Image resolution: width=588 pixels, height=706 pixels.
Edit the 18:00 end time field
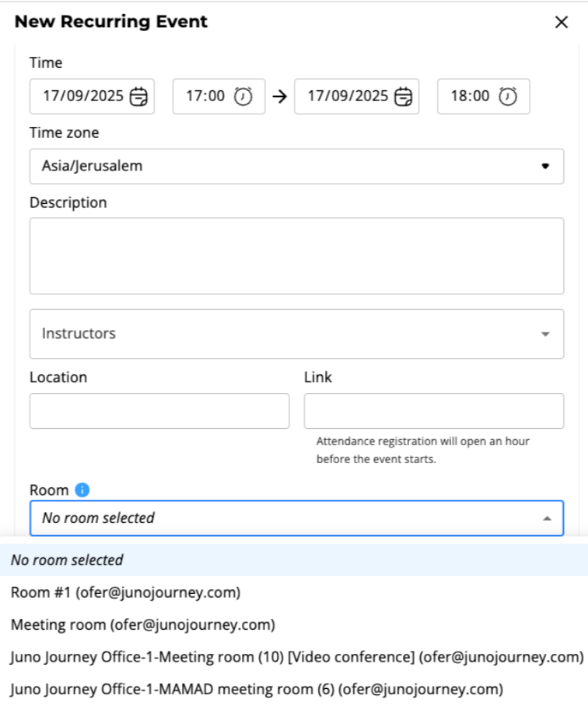470,97
